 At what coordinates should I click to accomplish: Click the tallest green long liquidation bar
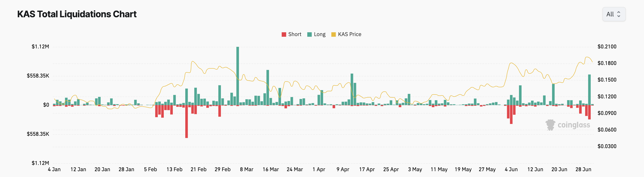pos(237,75)
